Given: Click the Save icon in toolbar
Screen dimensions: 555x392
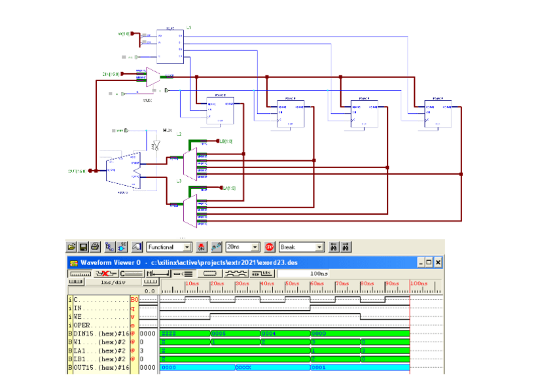Looking at the screenshot, I should [84, 247].
